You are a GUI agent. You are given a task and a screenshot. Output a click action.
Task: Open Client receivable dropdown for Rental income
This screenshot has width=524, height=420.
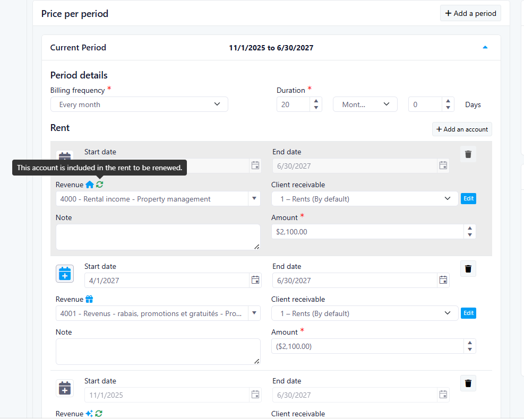[x=365, y=199]
